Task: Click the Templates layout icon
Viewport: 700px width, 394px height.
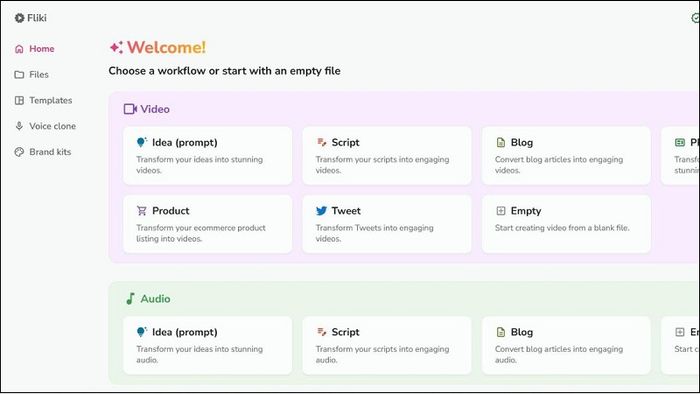Action: 19,100
